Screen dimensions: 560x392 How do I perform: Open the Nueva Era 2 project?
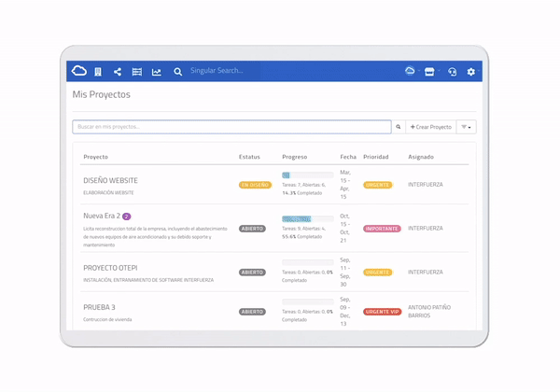point(102,216)
